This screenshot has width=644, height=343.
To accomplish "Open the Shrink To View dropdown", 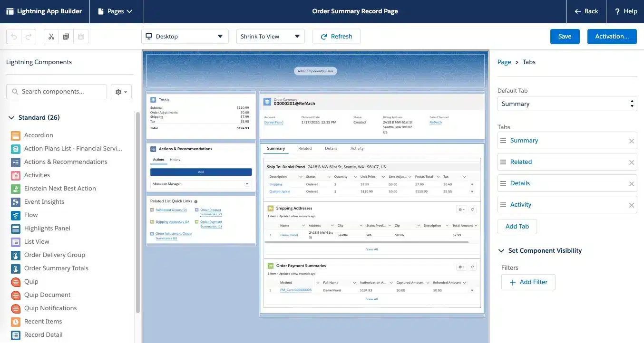I will tap(270, 37).
